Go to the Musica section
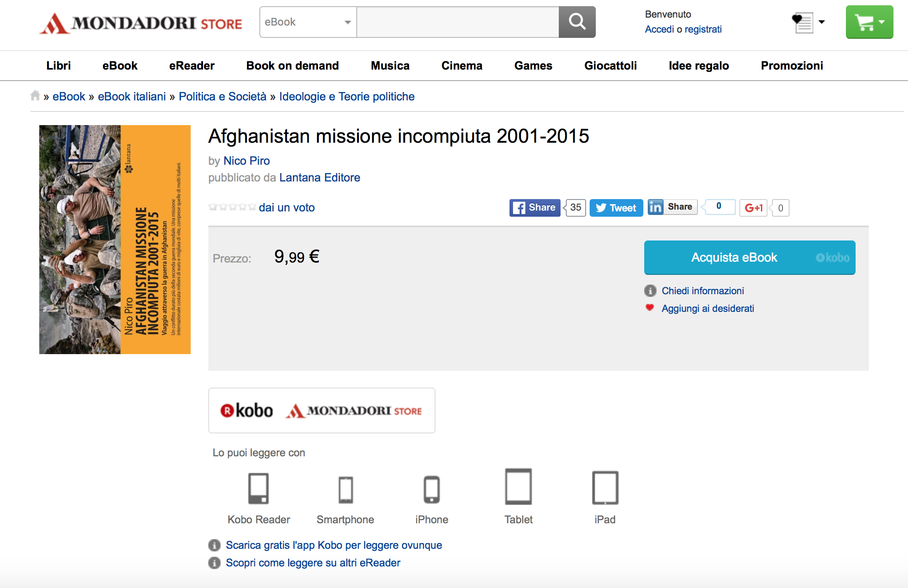This screenshot has width=908, height=588. 390,66
